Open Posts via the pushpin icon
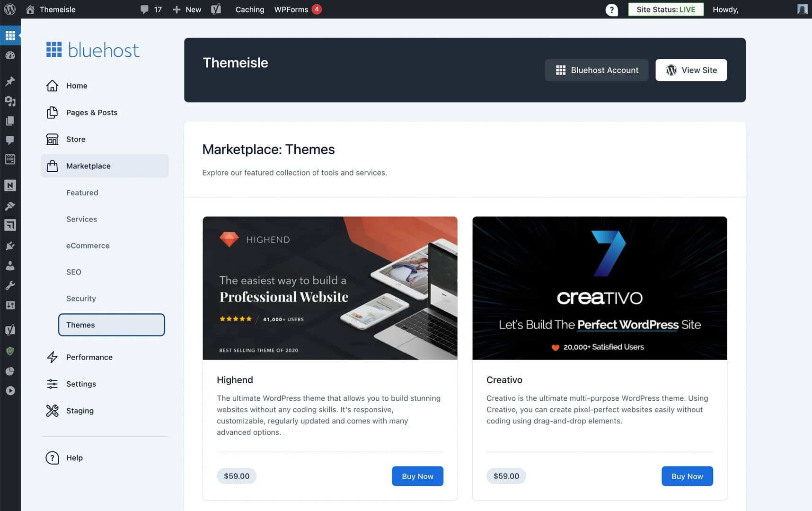Screen dimensions: 812x511 click(10, 81)
